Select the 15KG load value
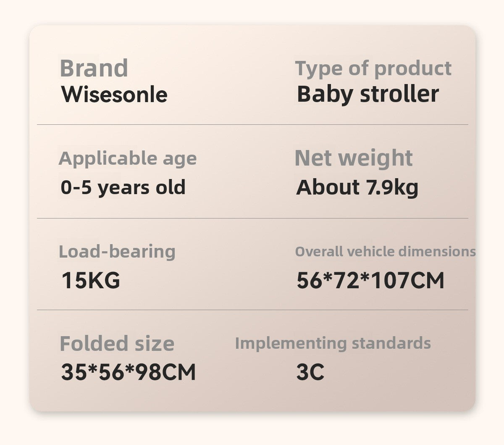The image size is (504, 445). tap(91, 280)
